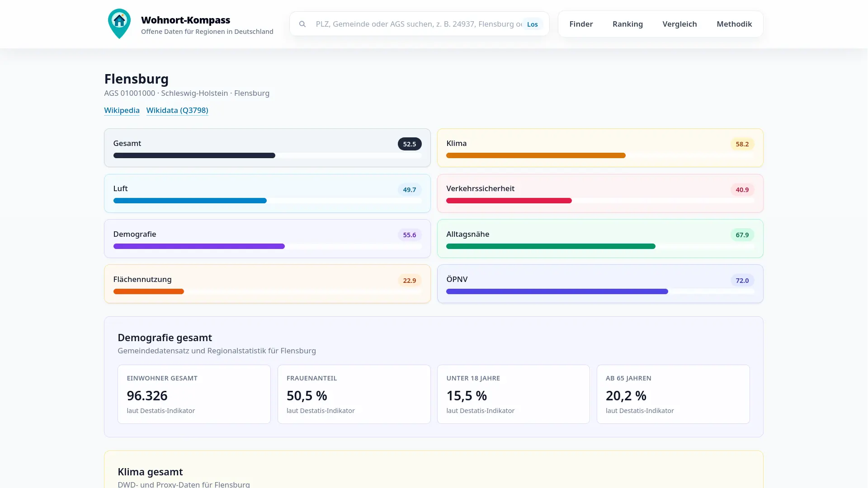868x488 pixels.
Task: Click the red Verkehrssicherheit progress bar
Action: pos(509,201)
